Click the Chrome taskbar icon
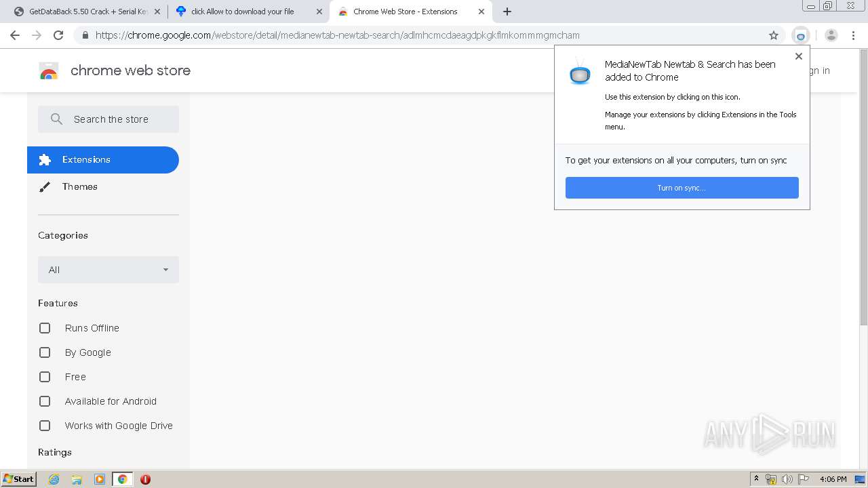The image size is (868, 488). pos(122,479)
